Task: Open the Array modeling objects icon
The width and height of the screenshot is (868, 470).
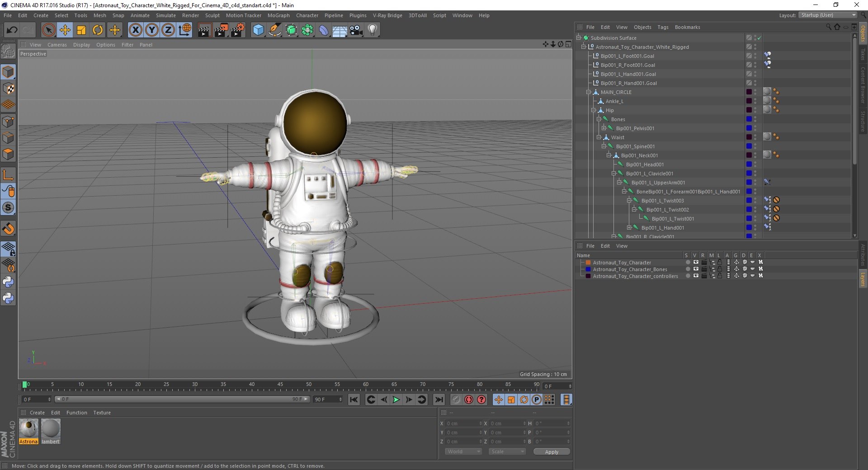Action: click(x=307, y=30)
